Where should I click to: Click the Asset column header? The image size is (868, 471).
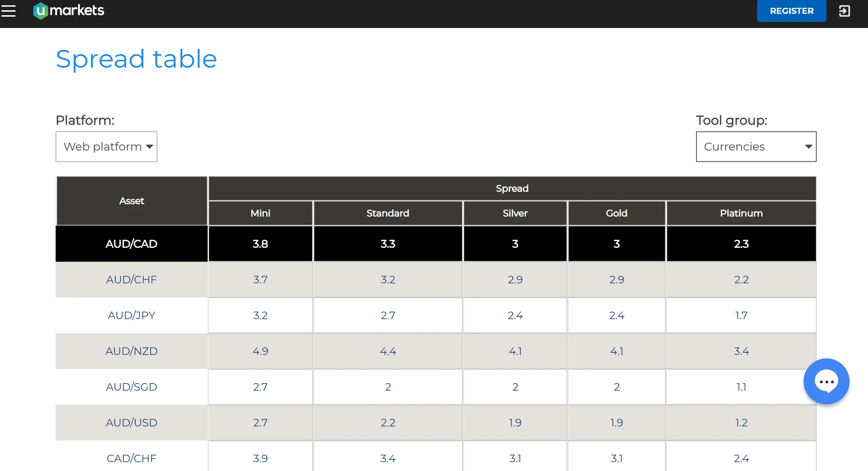[x=131, y=201]
